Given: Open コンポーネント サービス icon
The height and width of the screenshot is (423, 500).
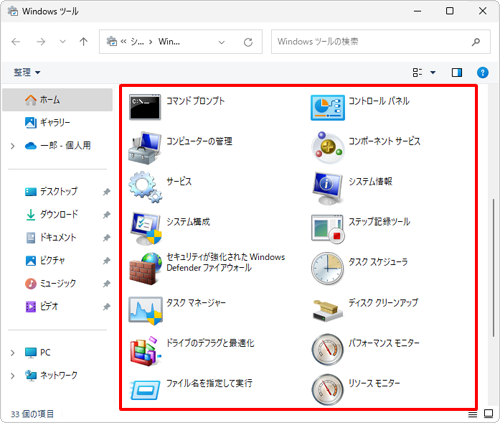Looking at the screenshot, I should [x=328, y=148].
